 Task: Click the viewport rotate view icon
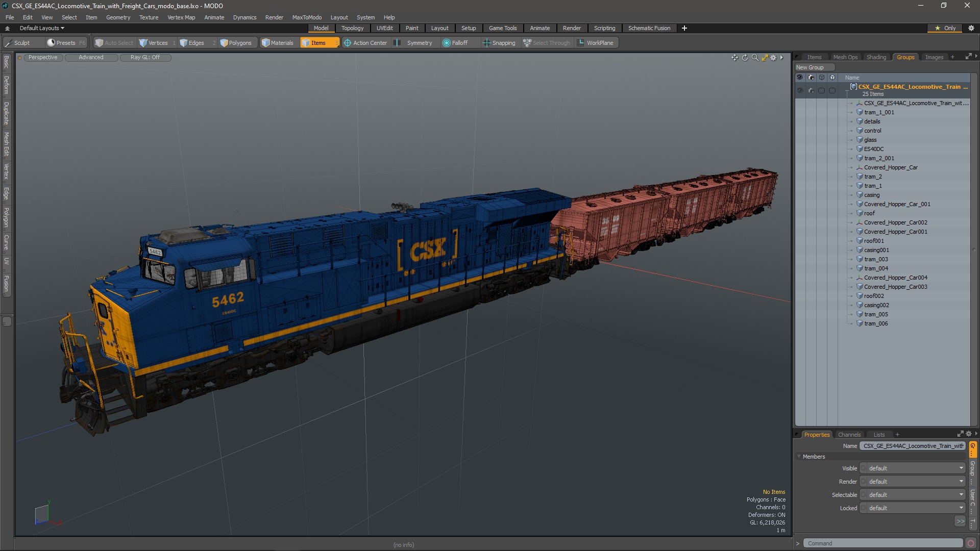pyautogui.click(x=745, y=58)
